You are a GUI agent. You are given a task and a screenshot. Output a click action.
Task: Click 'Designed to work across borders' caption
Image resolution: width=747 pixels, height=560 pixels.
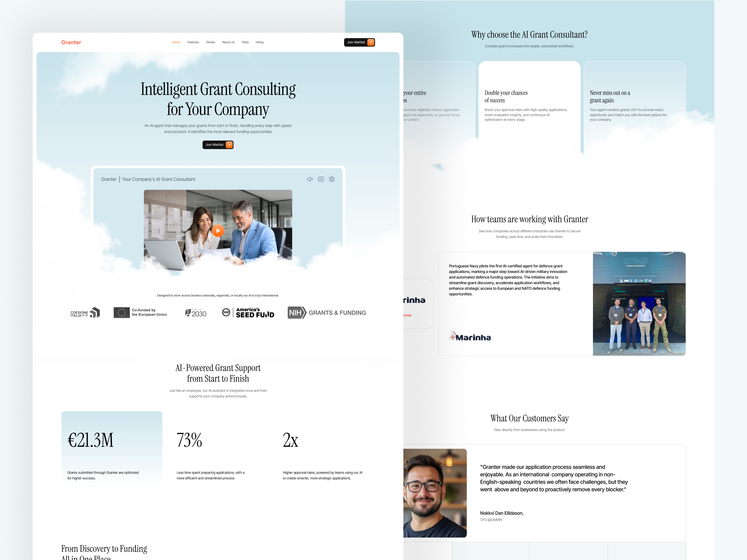pos(218,295)
